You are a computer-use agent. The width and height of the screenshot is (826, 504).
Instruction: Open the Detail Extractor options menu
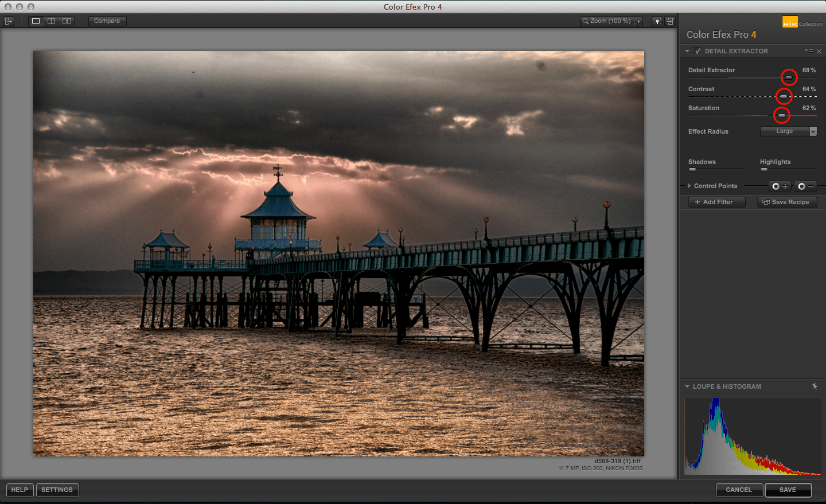[x=809, y=52]
